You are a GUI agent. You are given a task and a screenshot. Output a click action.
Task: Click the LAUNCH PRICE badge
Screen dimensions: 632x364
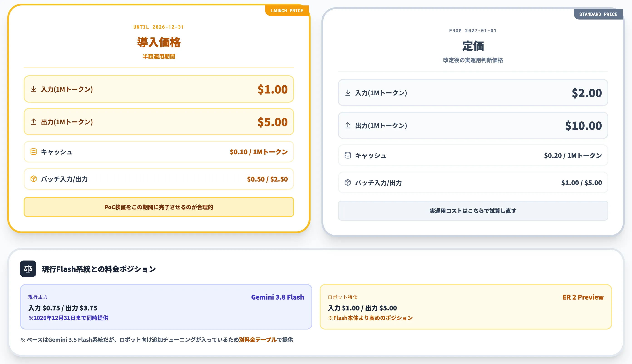[287, 11]
